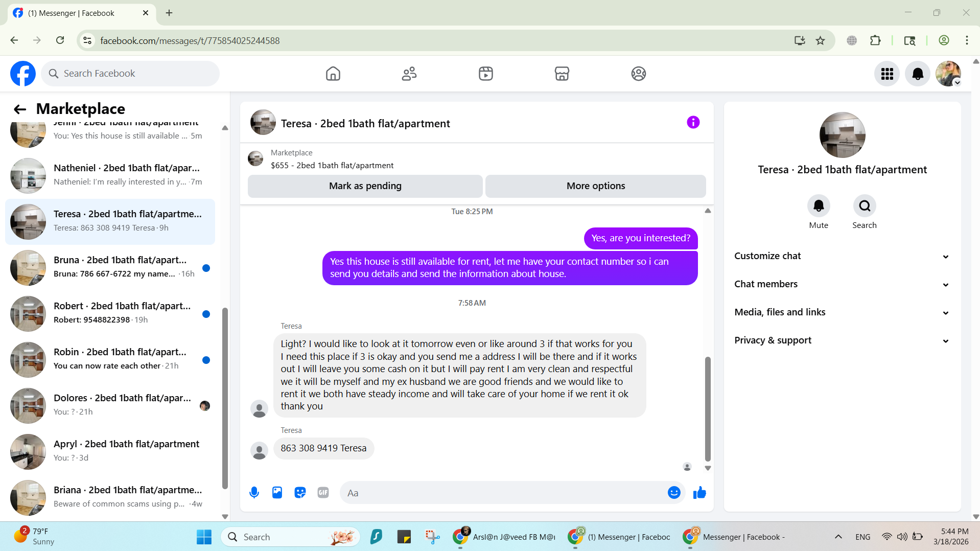The width and height of the screenshot is (980, 551).
Task: Click message text '863 308 9419 Teresa'
Action: coord(323,448)
